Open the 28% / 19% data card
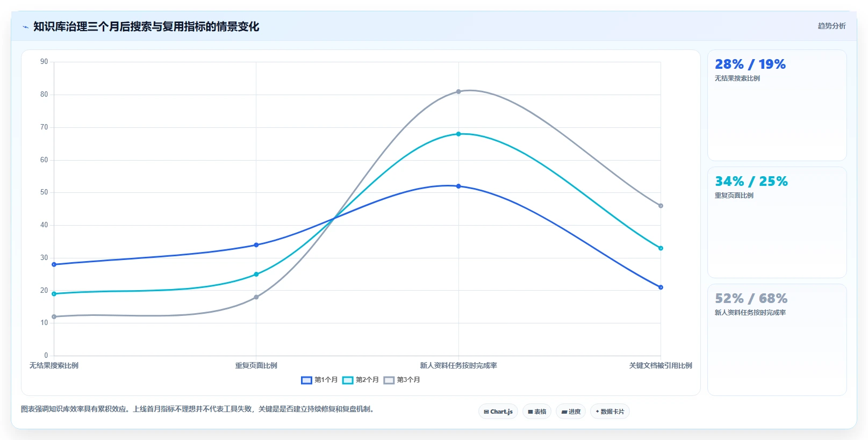The width and height of the screenshot is (868, 440). (x=777, y=105)
